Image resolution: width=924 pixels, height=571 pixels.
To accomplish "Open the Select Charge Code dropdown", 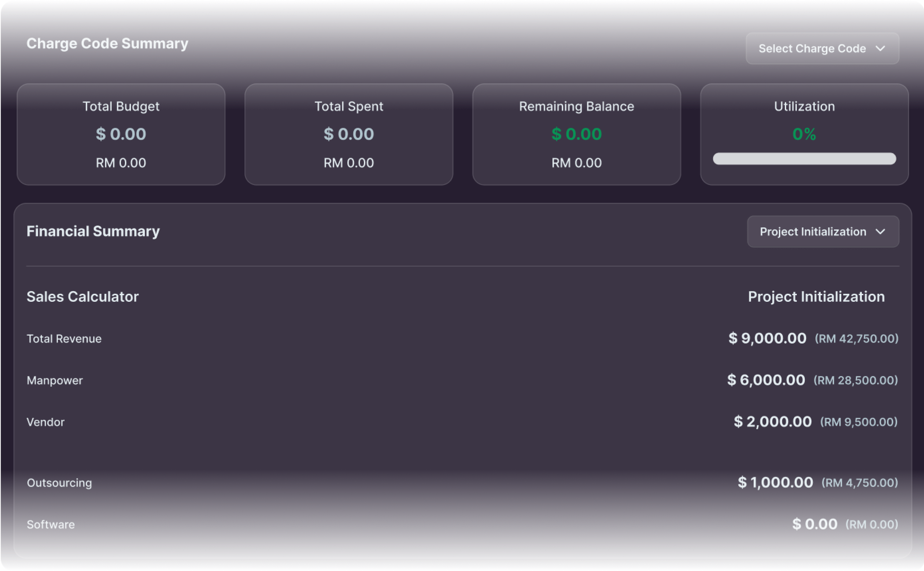I will pos(822,48).
